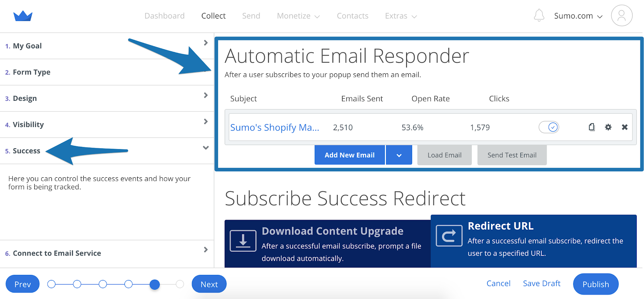
Task: Open the user profile avatar
Action: (x=621, y=16)
